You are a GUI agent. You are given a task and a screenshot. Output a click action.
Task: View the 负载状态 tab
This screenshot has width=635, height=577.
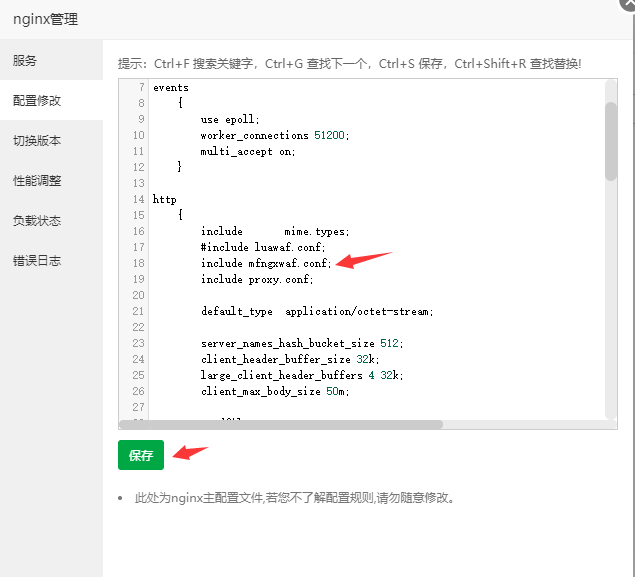(37, 221)
